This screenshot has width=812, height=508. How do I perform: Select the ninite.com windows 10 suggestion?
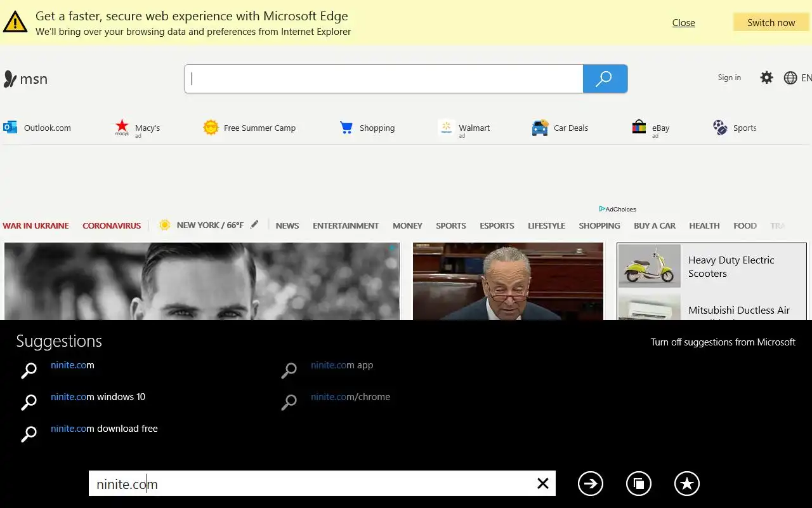pos(98,397)
